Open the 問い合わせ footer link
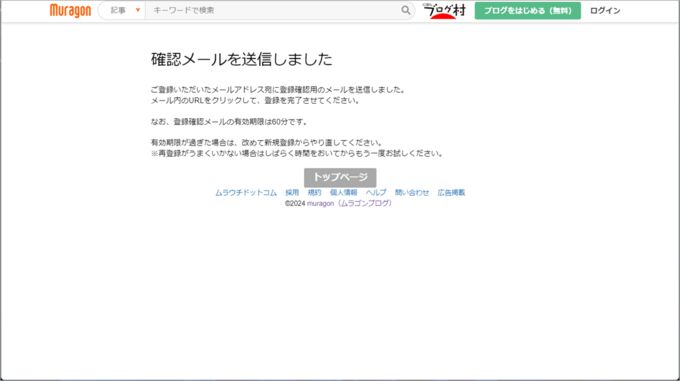 pos(412,192)
